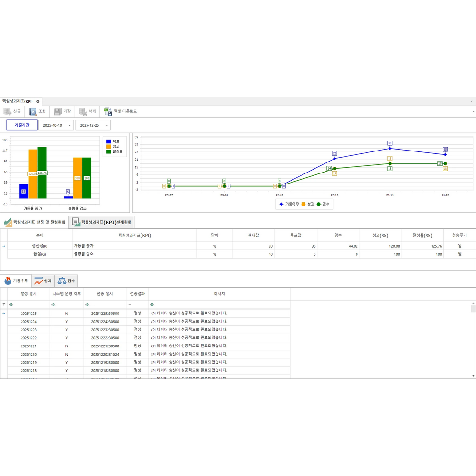
Task: Select the 가동유무 tab
Action: point(16,281)
